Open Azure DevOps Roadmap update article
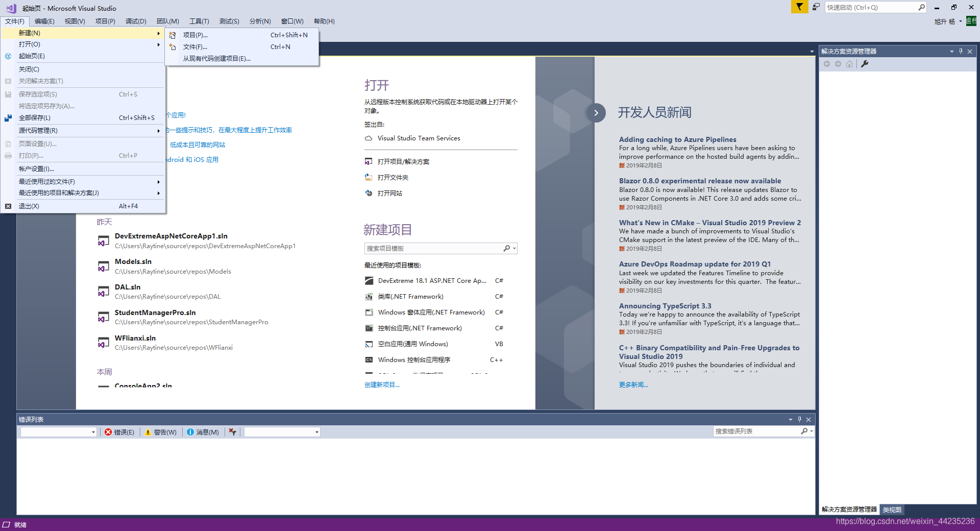This screenshot has width=980, height=531. (x=695, y=264)
